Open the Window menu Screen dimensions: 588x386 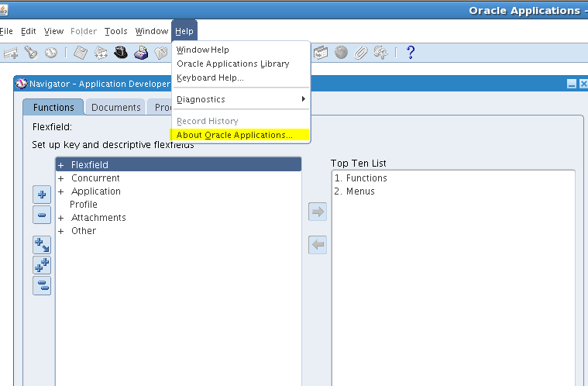coord(152,31)
